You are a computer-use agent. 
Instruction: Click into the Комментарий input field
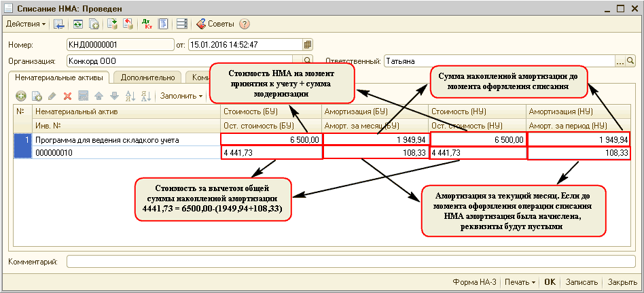pos(350,261)
